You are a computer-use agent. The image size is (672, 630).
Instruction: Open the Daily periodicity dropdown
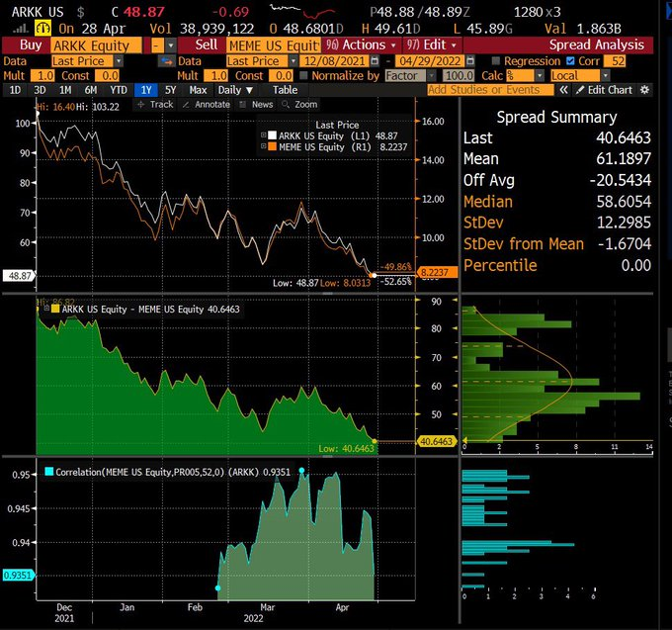click(235, 90)
